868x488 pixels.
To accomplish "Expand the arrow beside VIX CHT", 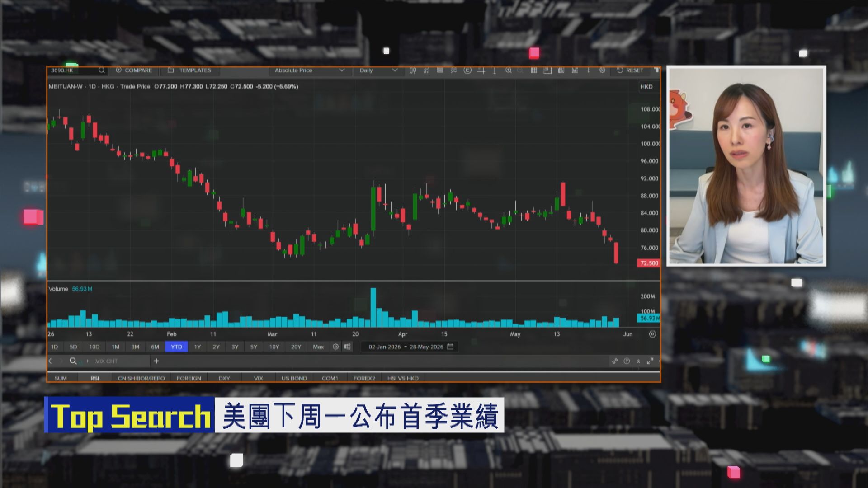I will click(87, 361).
